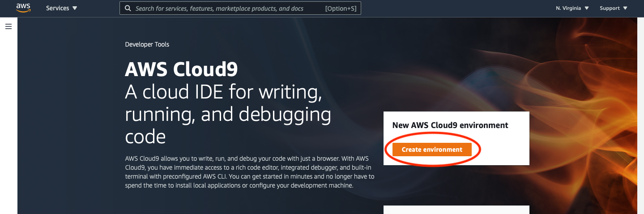Click the AWS Cloud9 heading

click(x=181, y=69)
